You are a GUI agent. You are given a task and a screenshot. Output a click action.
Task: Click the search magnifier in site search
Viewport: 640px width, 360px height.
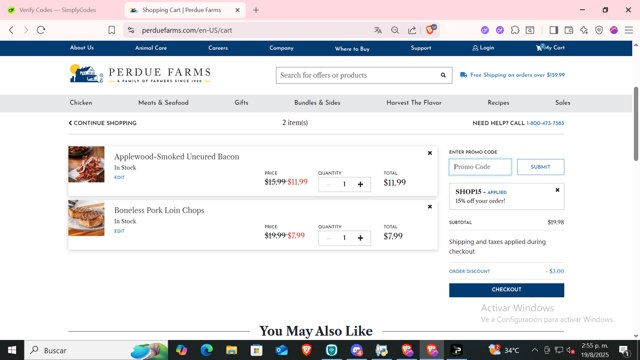pos(443,75)
